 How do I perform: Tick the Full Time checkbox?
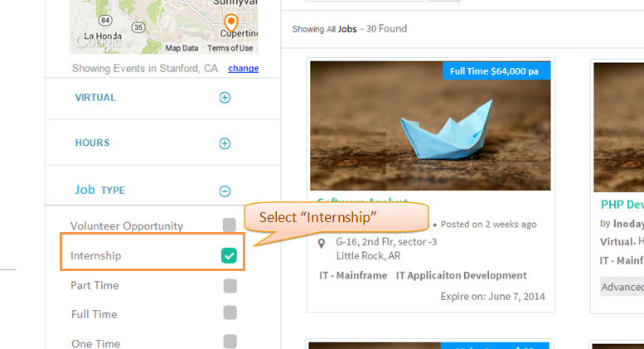(230, 313)
